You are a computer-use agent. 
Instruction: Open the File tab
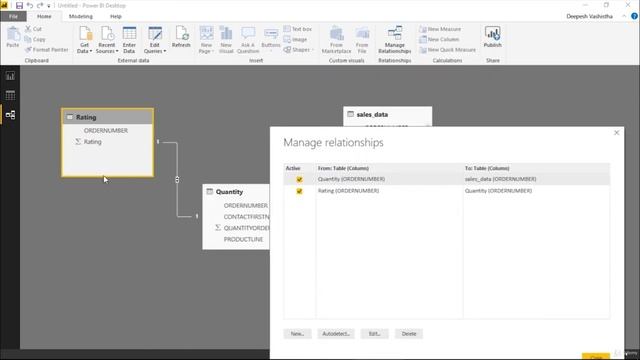(x=13, y=16)
